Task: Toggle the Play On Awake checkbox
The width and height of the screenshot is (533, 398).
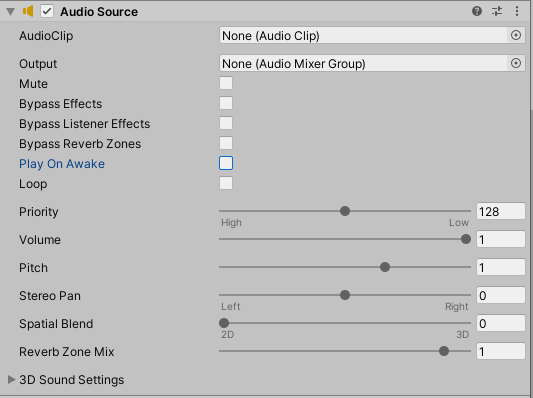Action: [x=226, y=163]
